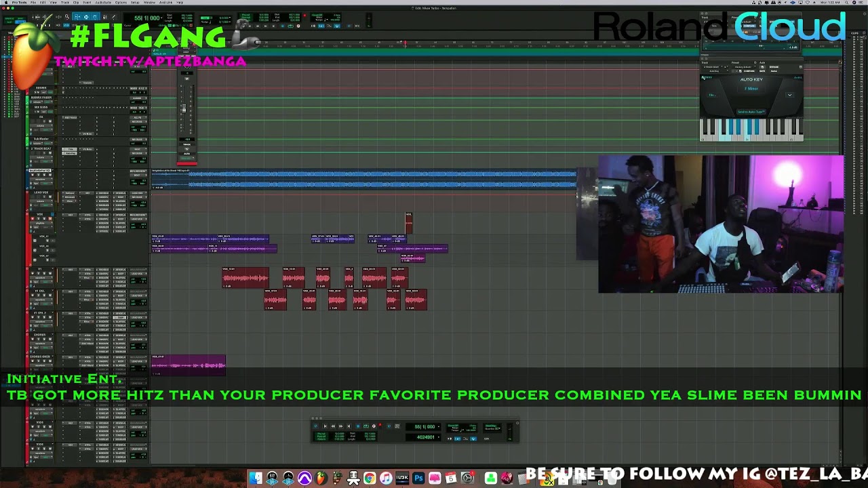Open the File menu
This screenshot has width=868, height=488.
click(x=33, y=3)
